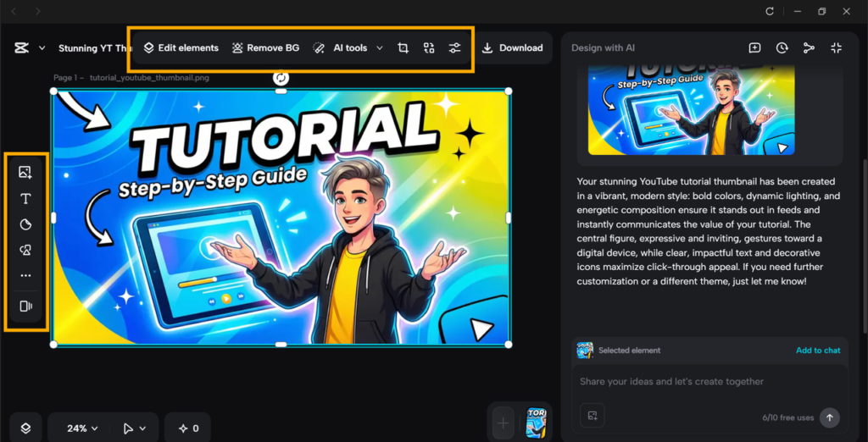The width and height of the screenshot is (868, 442).
Task: Click the Download button
Action: pos(512,48)
